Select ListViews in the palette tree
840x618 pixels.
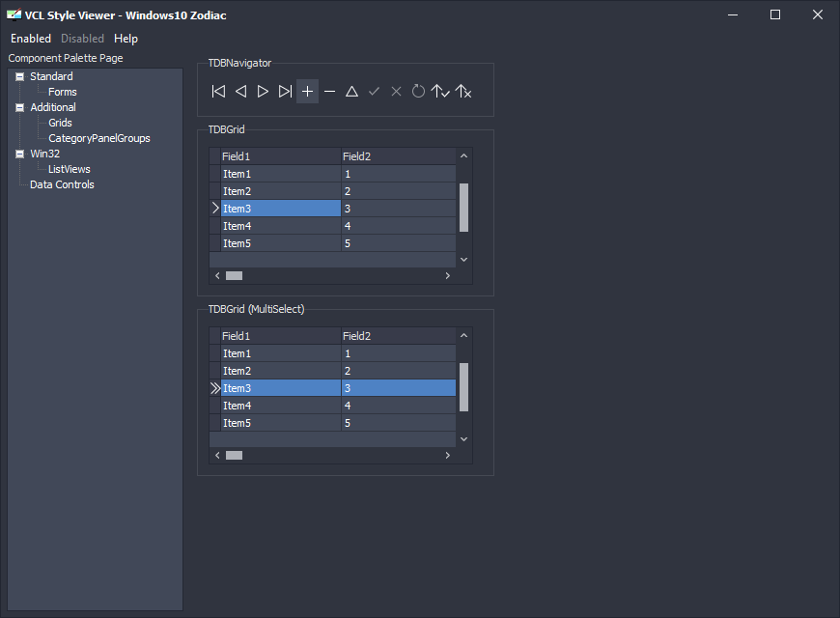[x=70, y=169]
